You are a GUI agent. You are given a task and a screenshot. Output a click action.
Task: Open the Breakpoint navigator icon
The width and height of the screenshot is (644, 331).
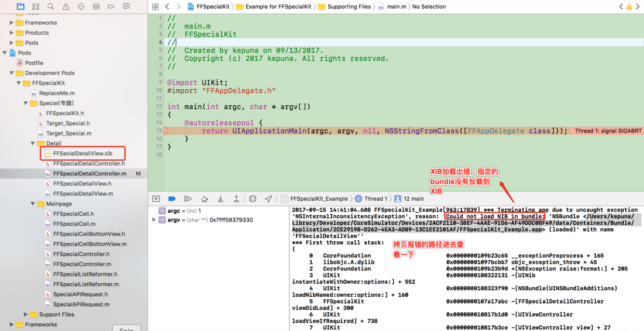click(x=111, y=7)
